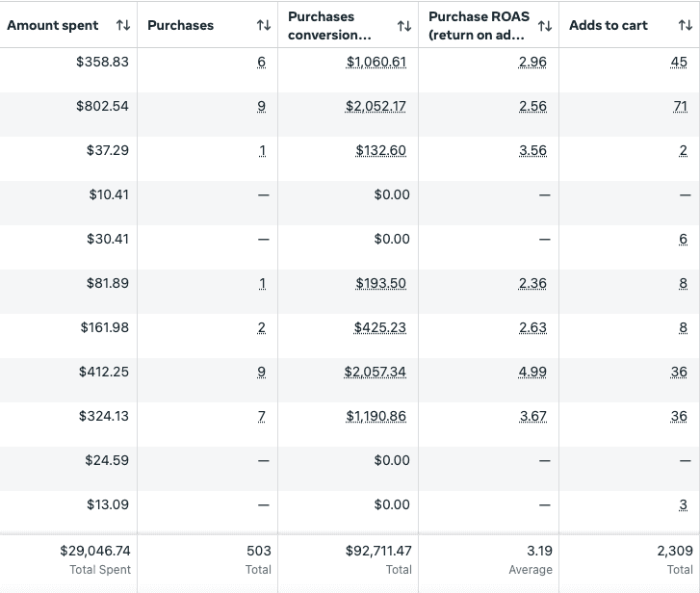Open the 4.99 purchase ROAS value
Viewport: 700px width, 593px height.
click(532, 373)
